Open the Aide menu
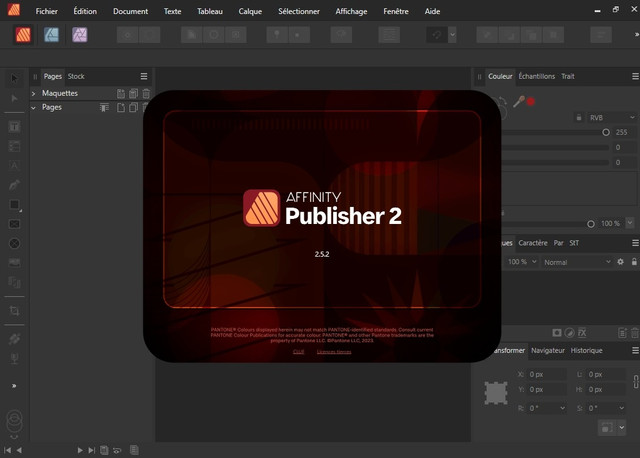 click(x=432, y=11)
